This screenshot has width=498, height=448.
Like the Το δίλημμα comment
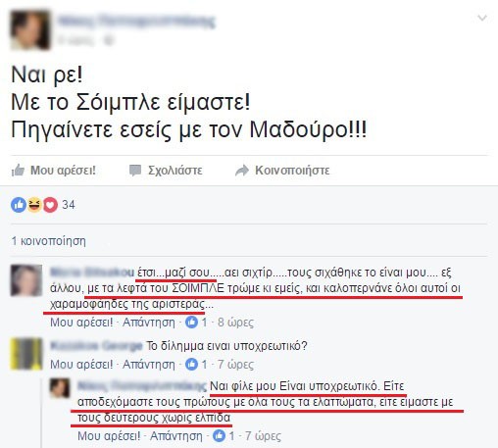81,364
